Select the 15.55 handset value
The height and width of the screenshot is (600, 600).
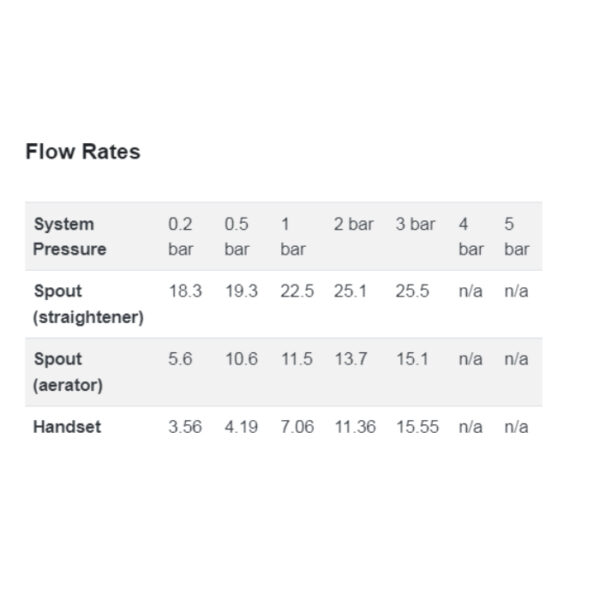(x=417, y=427)
